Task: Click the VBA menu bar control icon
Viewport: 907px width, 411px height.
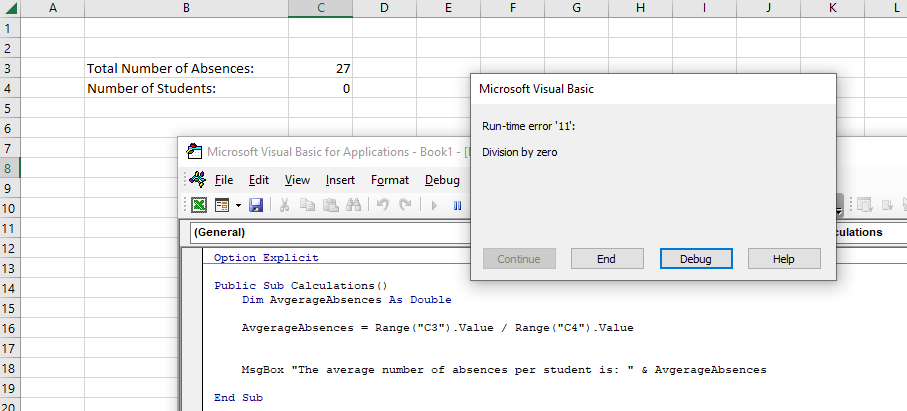Action: coord(198,180)
